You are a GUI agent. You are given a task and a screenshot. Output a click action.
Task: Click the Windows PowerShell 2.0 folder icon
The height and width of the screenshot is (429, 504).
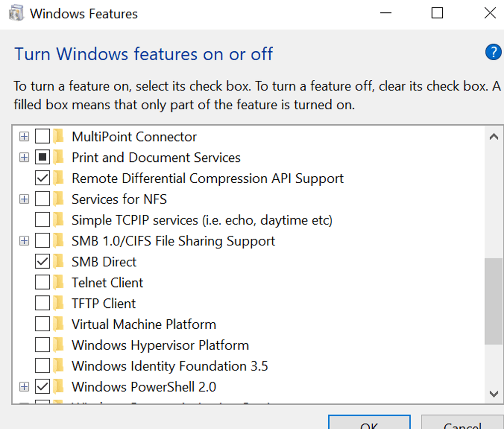[x=59, y=387]
